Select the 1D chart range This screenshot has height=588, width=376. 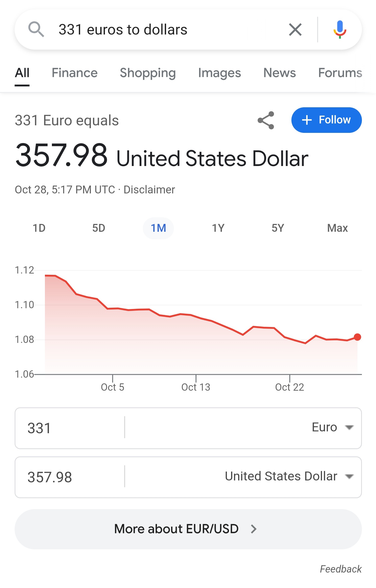39,228
